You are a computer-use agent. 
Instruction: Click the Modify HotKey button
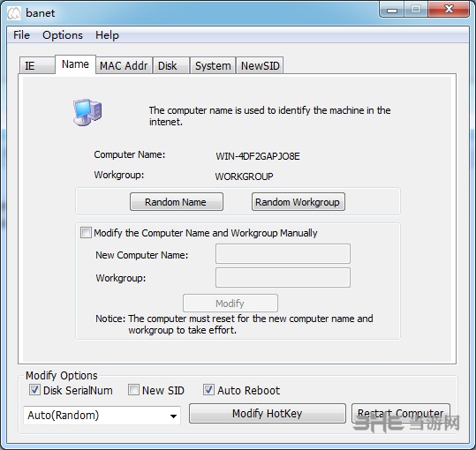(267, 413)
